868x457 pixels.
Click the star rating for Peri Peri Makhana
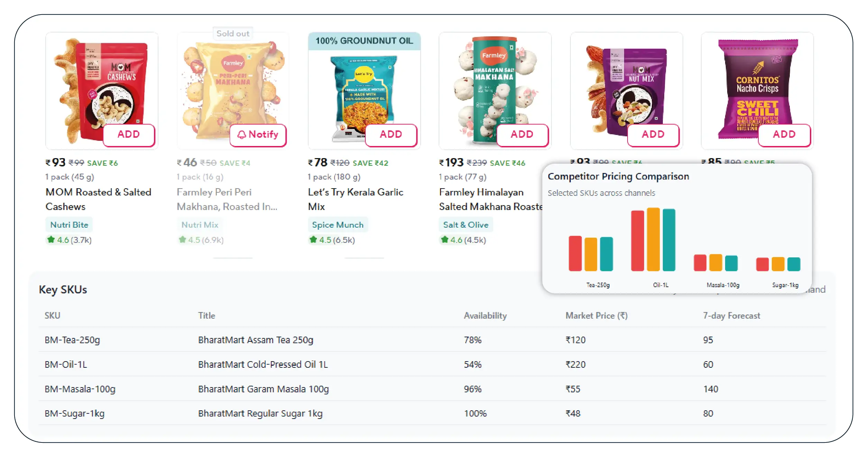(x=201, y=240)
